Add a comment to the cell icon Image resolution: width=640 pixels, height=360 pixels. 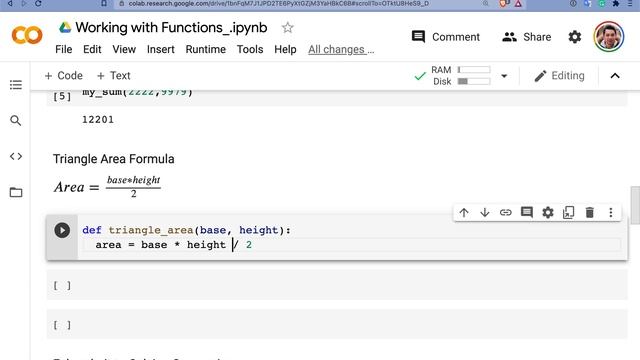point(527,213)
